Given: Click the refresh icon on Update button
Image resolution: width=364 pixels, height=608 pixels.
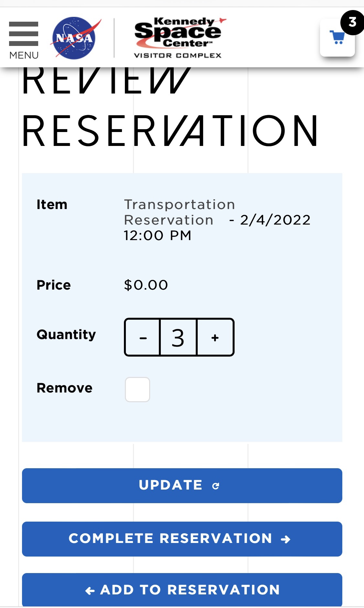Looking at the screenshot, I should [216, 486].
